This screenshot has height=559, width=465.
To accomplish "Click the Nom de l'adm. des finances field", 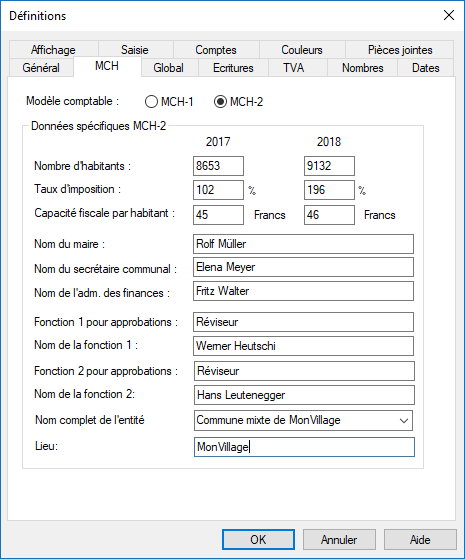I will [x=303, y=291].
